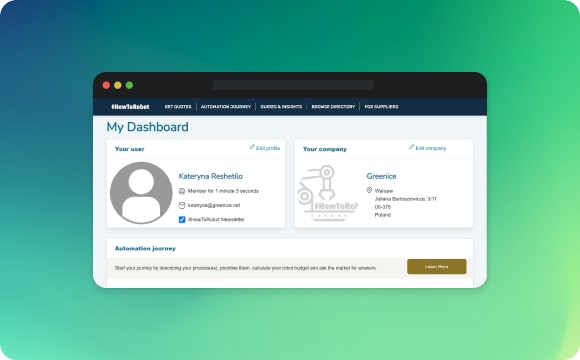Screen dimensions: 580x360
Task: Click the Edit company link
Action: click(x=431, y=148)
